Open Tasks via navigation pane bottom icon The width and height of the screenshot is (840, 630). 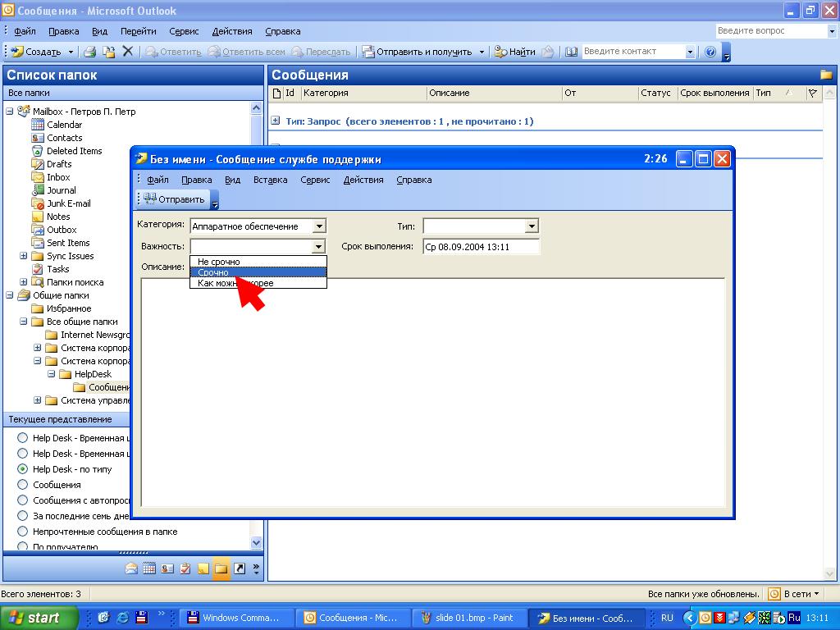click(185, 568)
